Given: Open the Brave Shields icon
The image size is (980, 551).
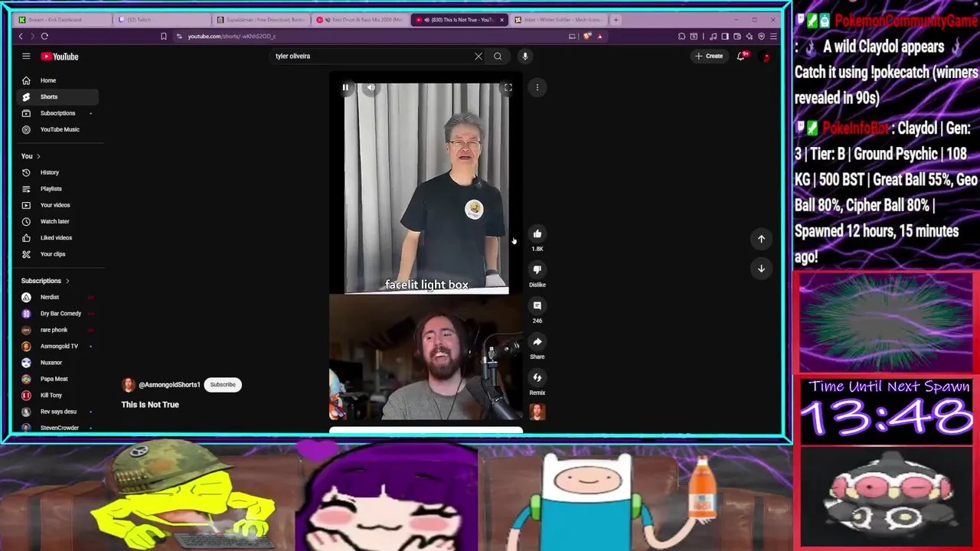Looking at the screenshot, I should click(x=587, y=36).
